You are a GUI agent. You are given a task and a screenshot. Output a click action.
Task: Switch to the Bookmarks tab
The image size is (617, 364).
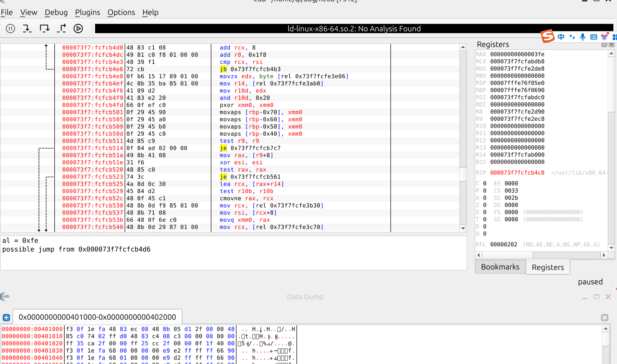[x=500, y=267]
